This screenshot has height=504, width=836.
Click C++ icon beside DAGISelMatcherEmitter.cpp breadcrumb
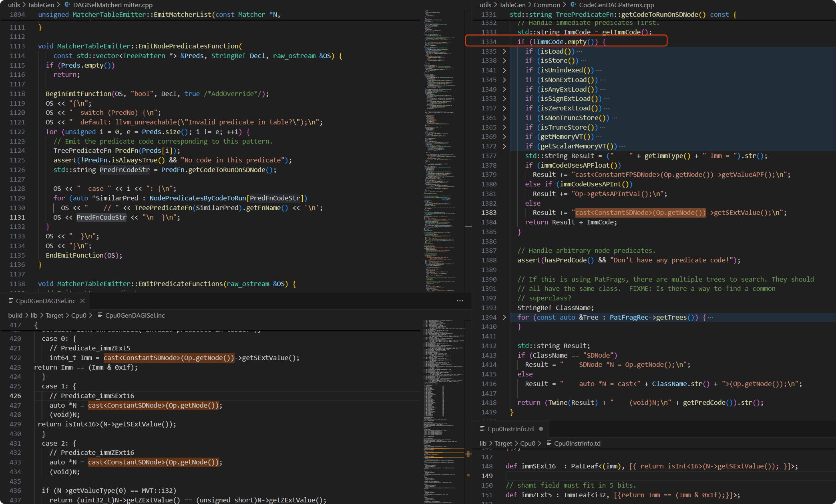click(67, 5)
